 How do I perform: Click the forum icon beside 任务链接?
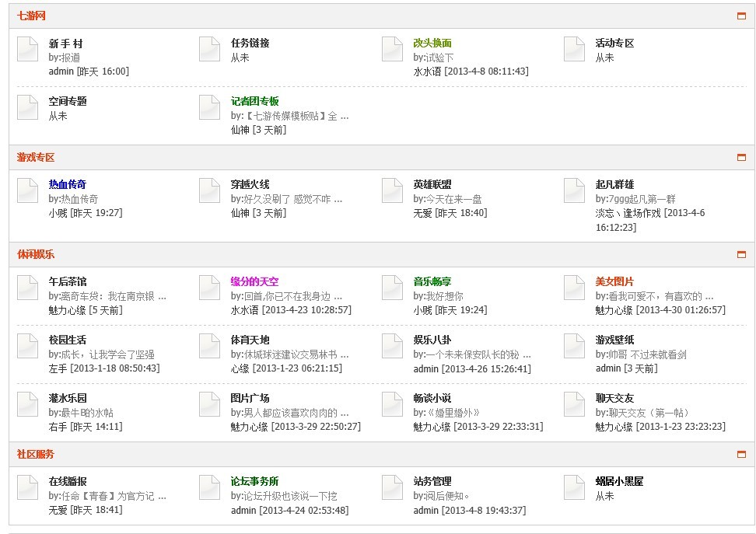pos(210,49)
